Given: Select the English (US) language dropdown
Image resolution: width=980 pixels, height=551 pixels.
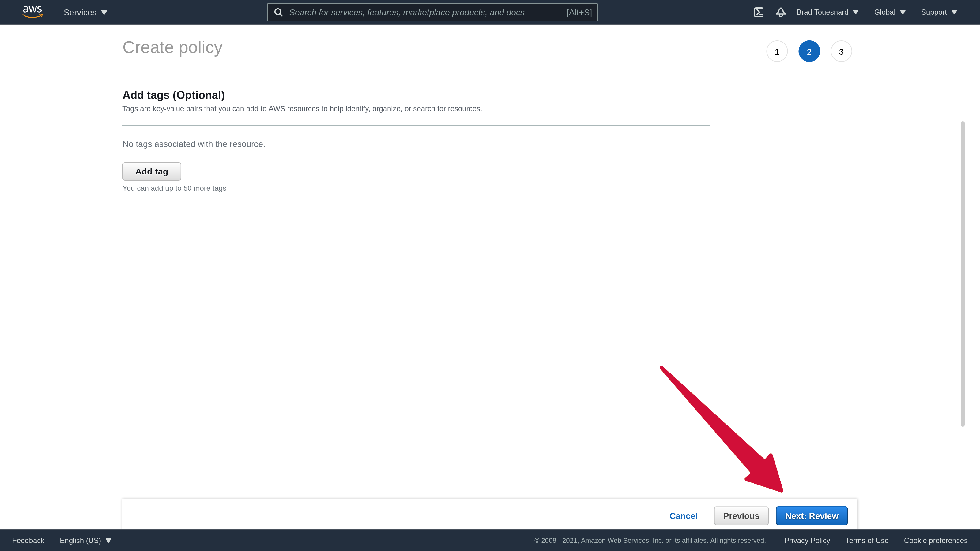Looking at the screenshot, I should point(85,540).
